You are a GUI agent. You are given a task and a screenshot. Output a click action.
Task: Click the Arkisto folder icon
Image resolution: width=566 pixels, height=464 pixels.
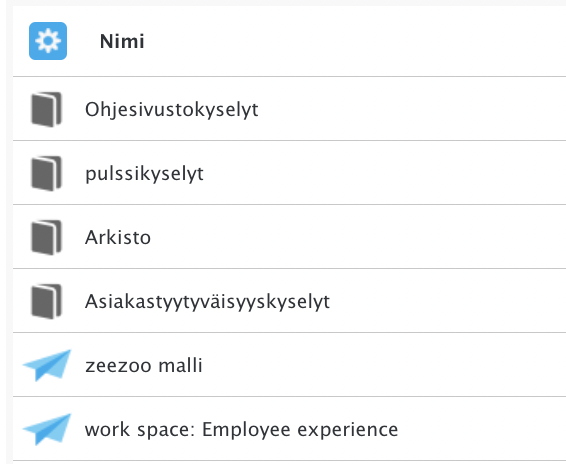click(47, 237)
